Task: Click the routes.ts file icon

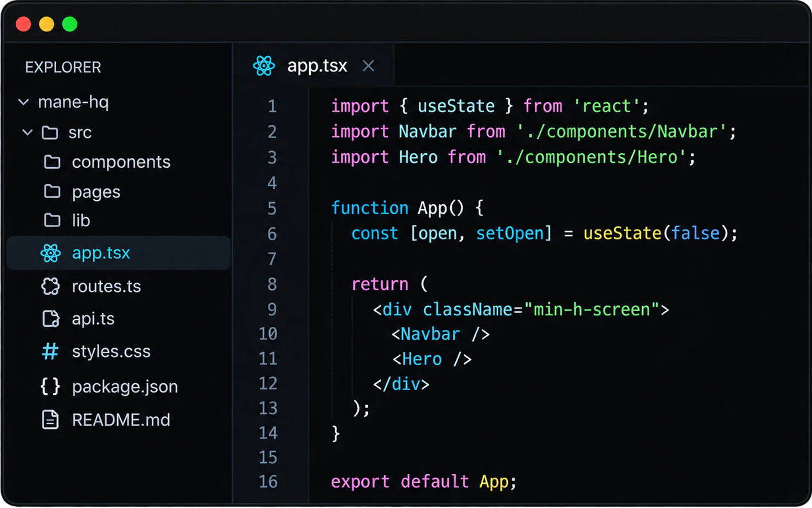Action: (x=50, y=286)
